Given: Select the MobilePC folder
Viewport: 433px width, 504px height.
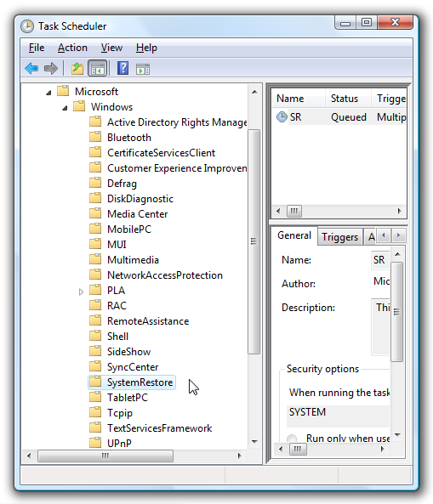Looking at the screenshot, I should coord(129,229).
